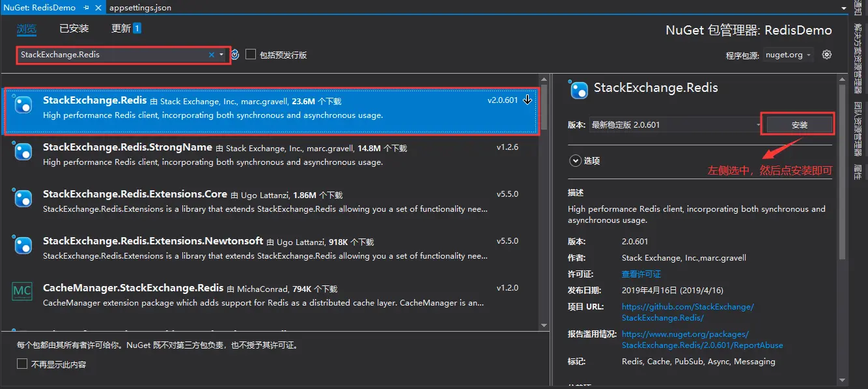Click package icon in details pane header

click(x=578, y=89)
